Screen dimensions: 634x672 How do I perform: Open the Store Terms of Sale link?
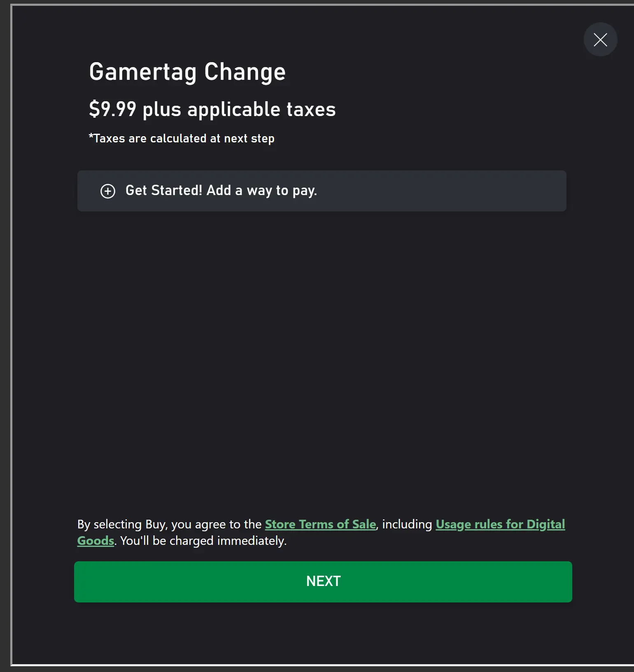click(320, 524)
